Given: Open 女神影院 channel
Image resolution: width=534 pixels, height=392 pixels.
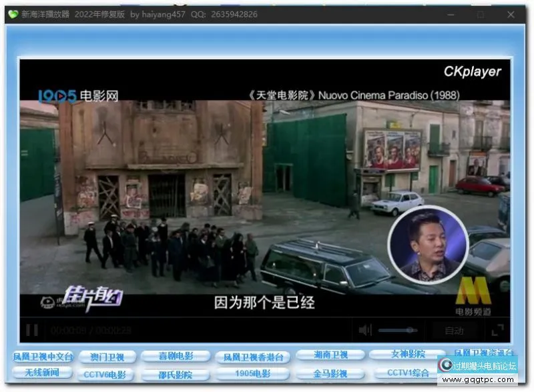Looking at the screenshot, I should click(x=407, y=355).
